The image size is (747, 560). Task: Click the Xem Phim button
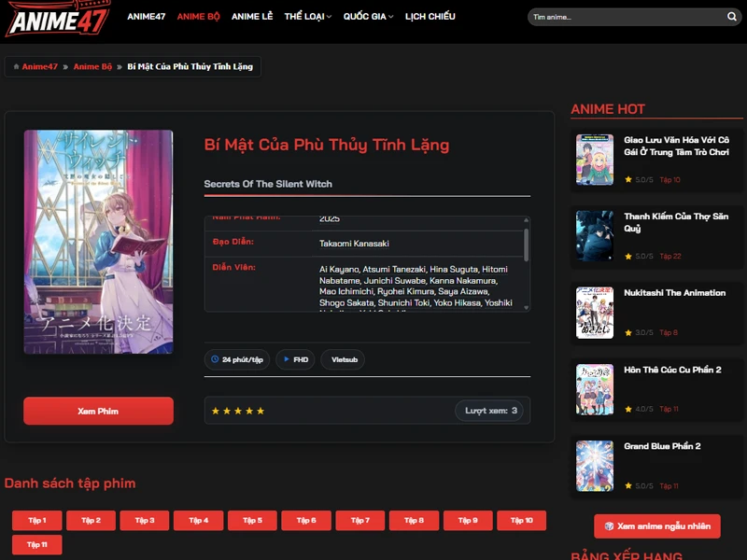click(x=98, y=411)
